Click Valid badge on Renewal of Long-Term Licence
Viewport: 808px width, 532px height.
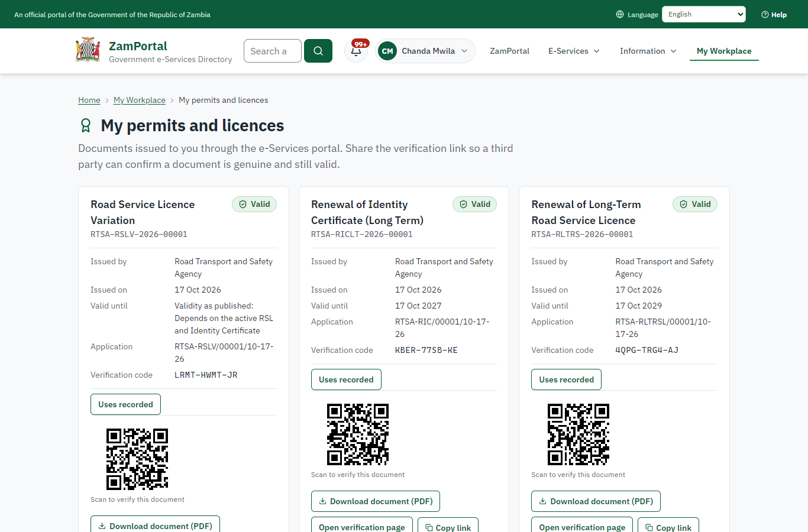click(x=695, y=204)
